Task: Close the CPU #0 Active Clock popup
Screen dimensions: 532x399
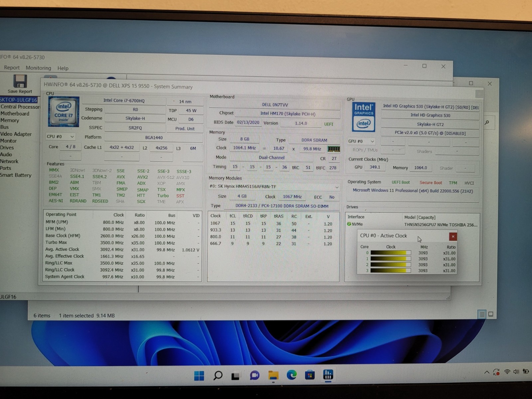Action: (453, 236)
